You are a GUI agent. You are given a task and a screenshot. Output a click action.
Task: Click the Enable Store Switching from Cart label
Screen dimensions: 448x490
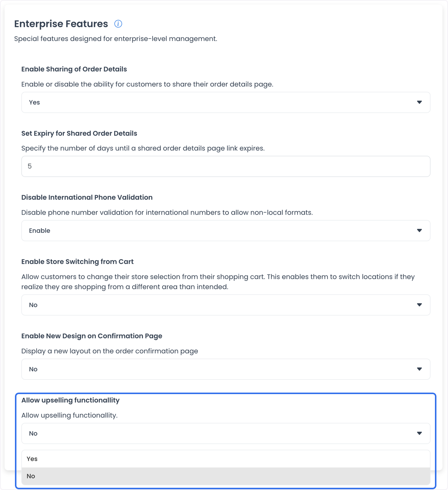[77, 262]
